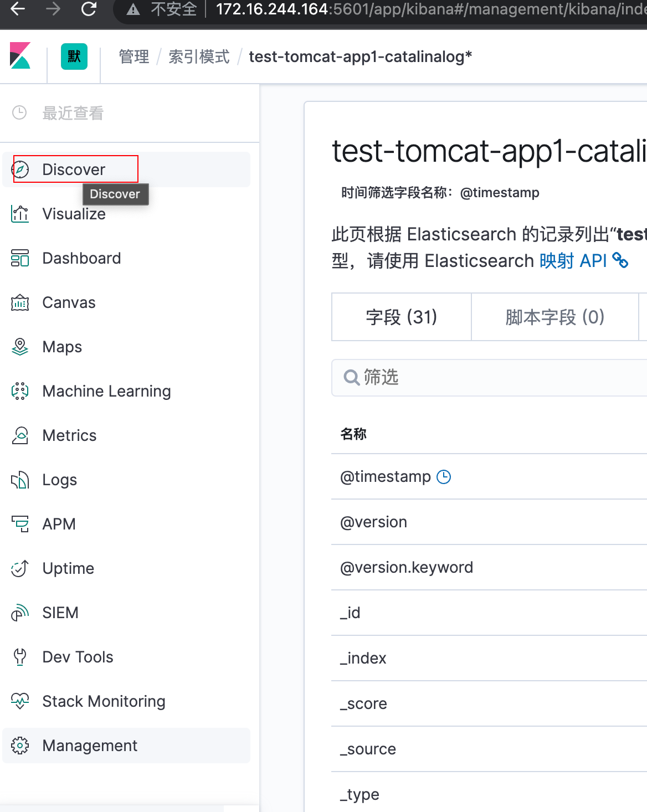Click the 最近查看 heading text
The image size is (647, 812).
[73, 113]
